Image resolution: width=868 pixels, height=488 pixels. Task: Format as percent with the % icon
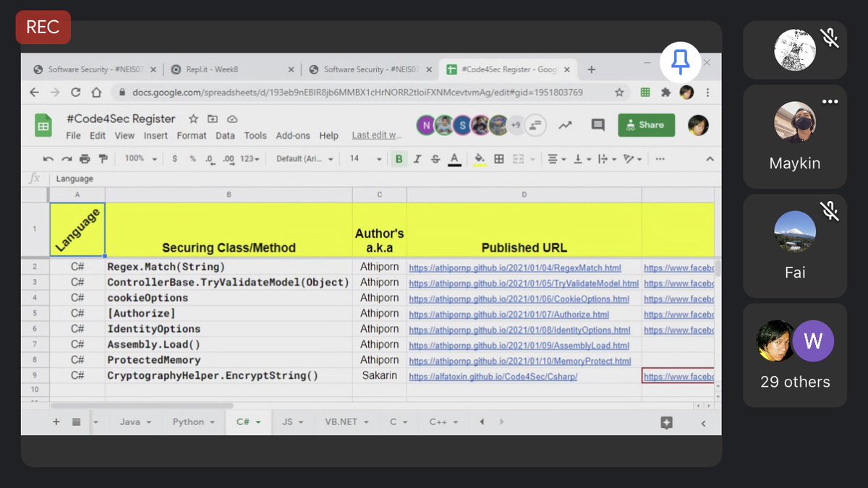192,159
